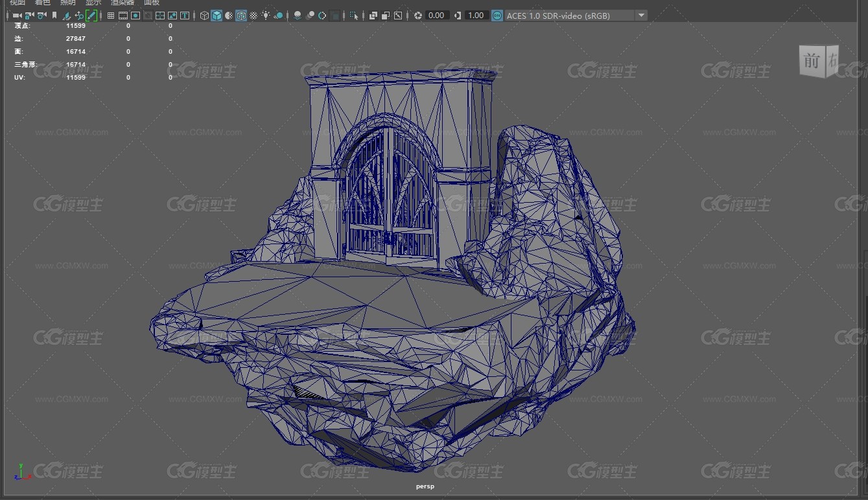This screenshot has height=500, width=868.
Task: Click the Textured checker icon
Action: pyautogui.click(x=253, y=16)
